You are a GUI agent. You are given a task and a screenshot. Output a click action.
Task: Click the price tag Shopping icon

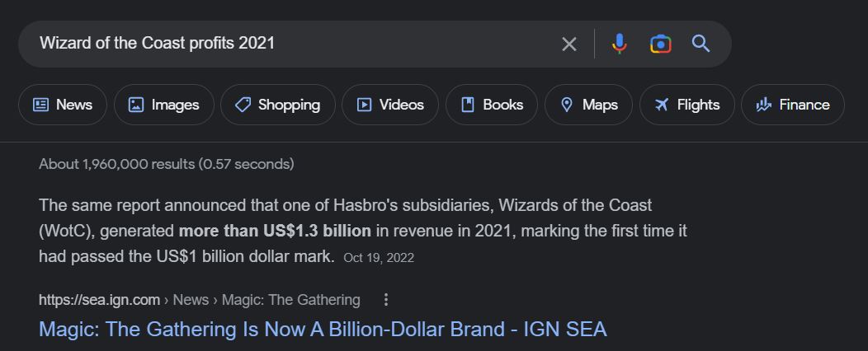coord(243,105)
